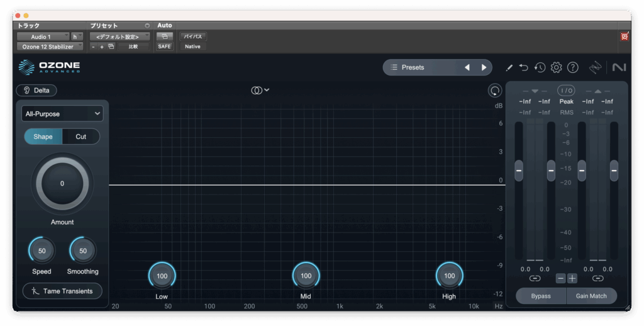Click the Mid band 100 knob

pos(306,276)
